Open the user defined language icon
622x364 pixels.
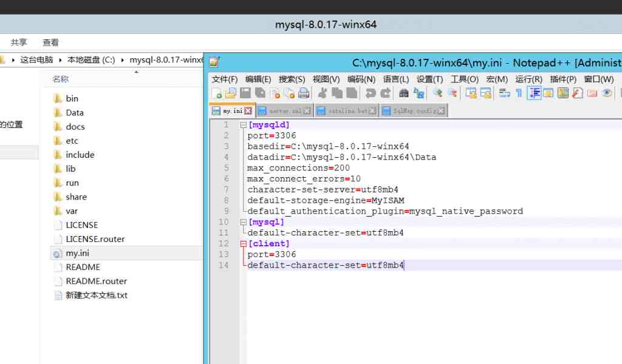pyautogui.click(x=549, y=93)
